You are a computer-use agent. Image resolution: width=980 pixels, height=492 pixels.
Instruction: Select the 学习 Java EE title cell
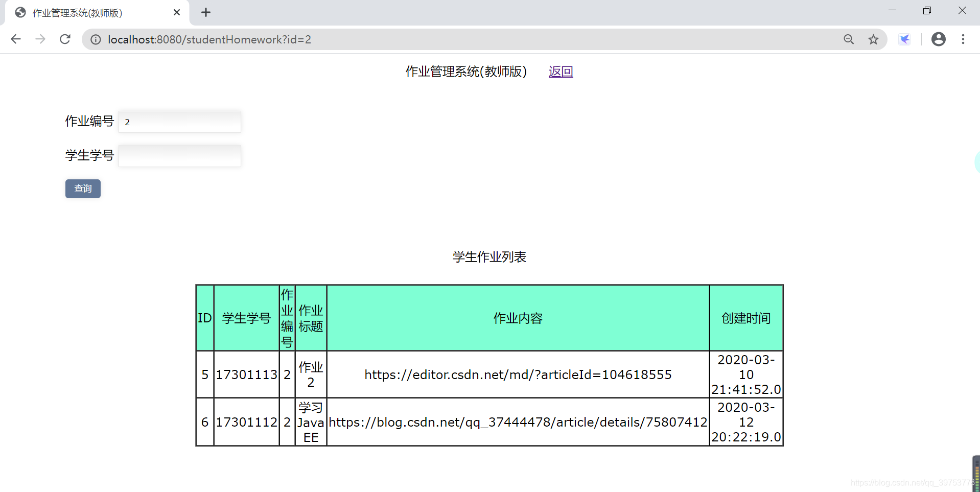coord(311,422)
